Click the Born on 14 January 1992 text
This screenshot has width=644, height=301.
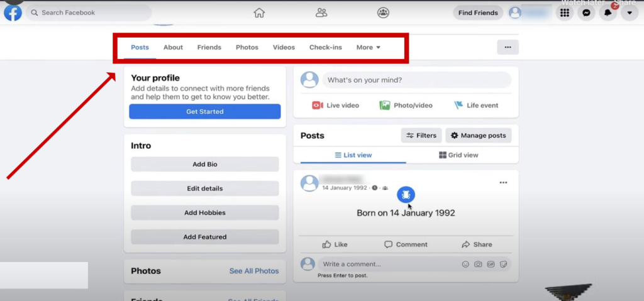click(x=406, y=213)
